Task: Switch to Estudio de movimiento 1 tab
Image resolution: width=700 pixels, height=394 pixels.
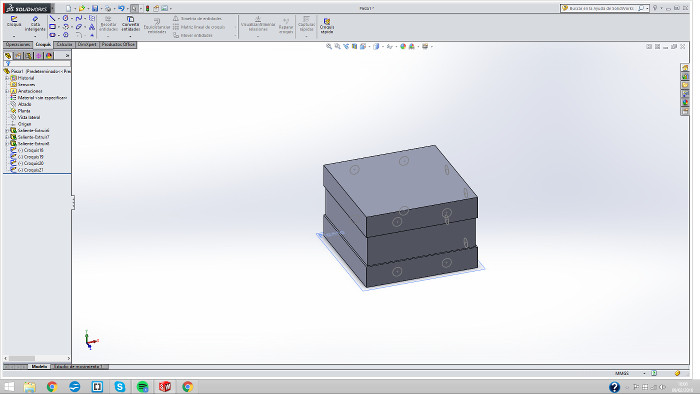Action: (x=79, y=367)
